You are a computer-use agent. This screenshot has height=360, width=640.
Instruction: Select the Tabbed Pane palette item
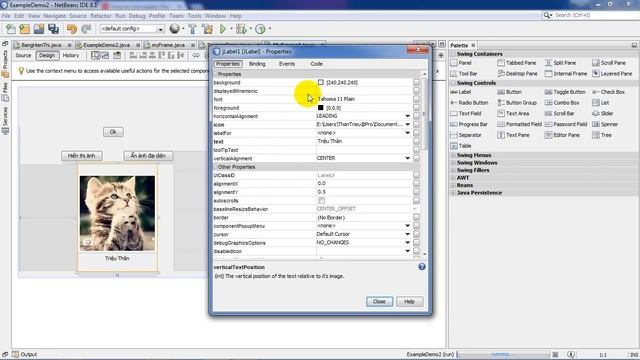click(x=517, y=63)
